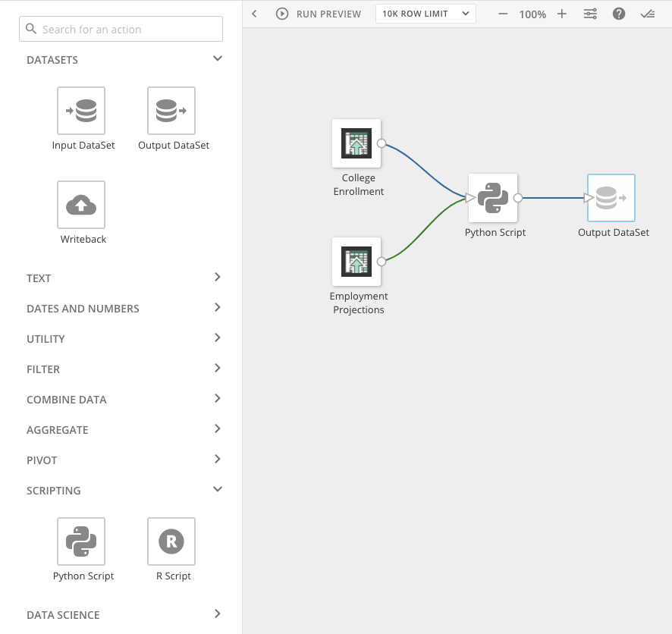Open the 10K ROW LIMIT dropdown
Screen dimensions: 672x634
pos(425,13)
